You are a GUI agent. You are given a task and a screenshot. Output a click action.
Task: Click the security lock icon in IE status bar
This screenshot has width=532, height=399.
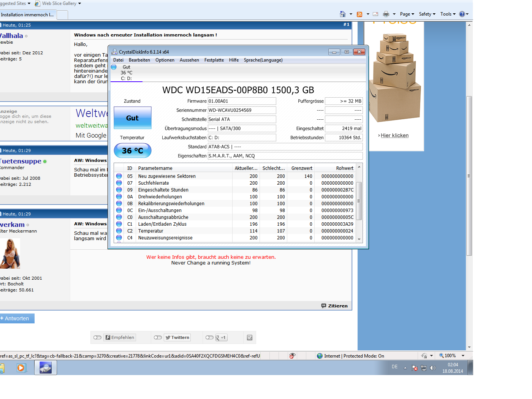point(424,356)
